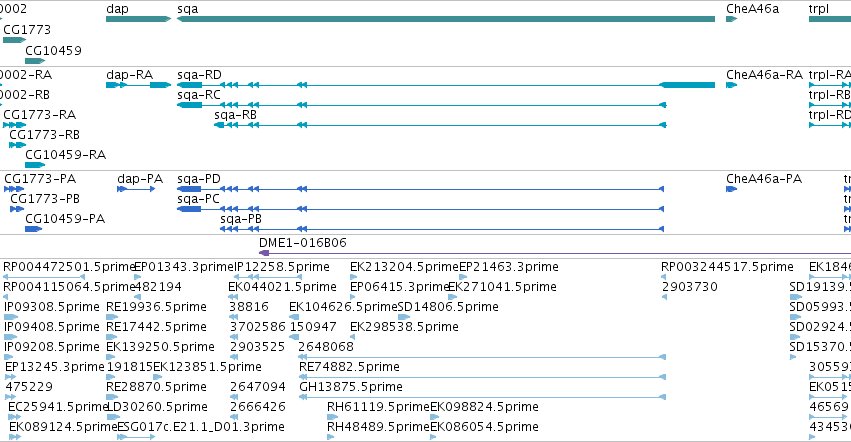Open the CheA46a-RA transcript label
This screenshot has width=851, height=442.
764,75
